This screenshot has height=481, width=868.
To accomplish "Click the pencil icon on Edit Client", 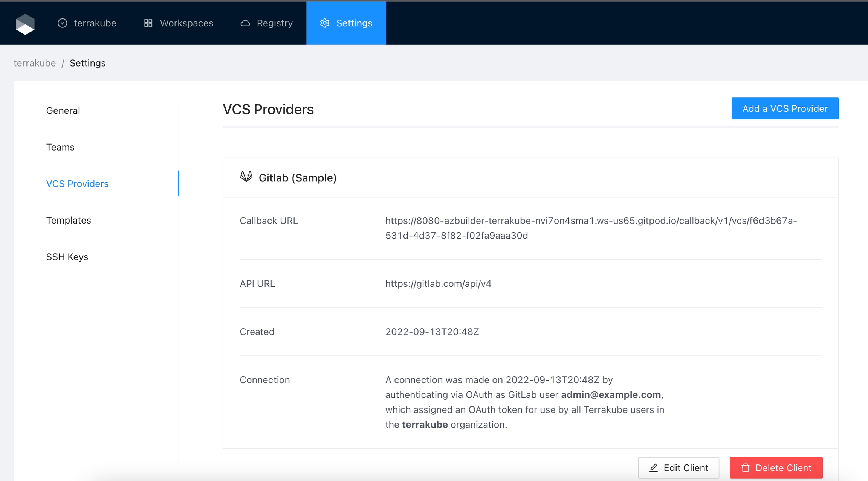I will point(654,468).
